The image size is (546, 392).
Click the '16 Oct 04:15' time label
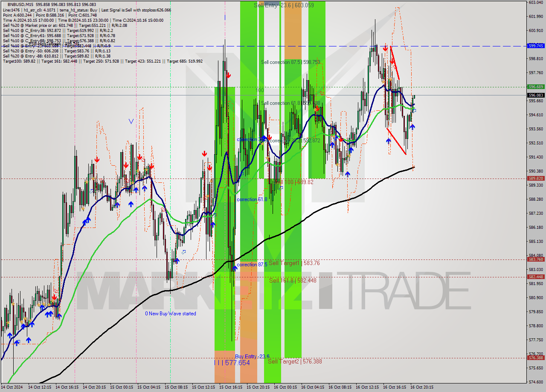tap(313, 387)
